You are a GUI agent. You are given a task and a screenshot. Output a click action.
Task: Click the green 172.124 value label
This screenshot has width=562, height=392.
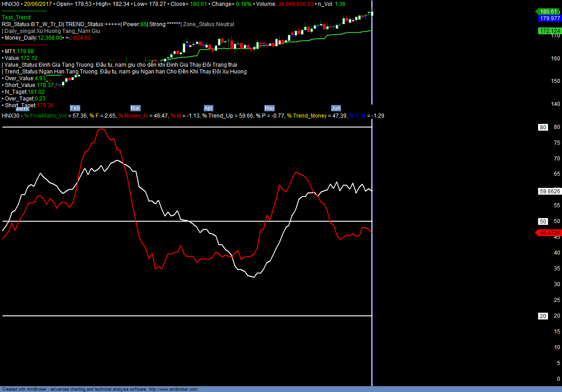pos(549,31)
